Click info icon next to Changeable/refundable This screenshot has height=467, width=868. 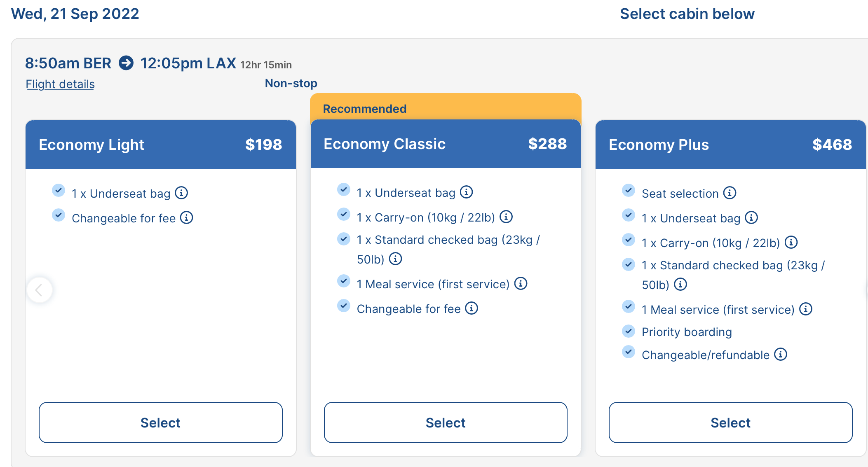781,354
